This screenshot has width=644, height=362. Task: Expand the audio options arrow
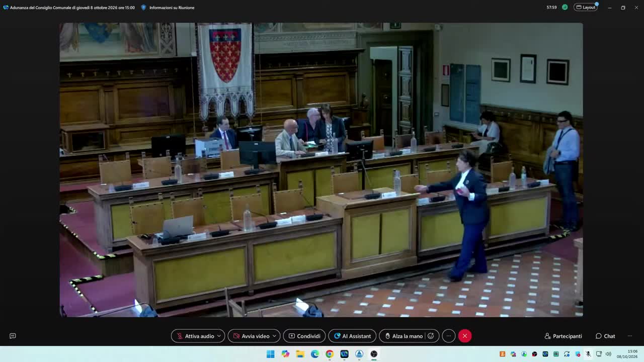(x=219, y=336)
